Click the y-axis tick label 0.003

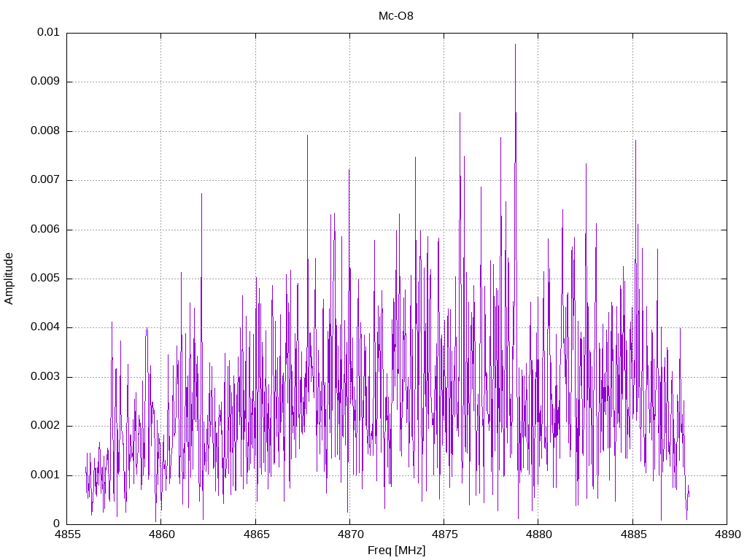(x=46, y=377)
